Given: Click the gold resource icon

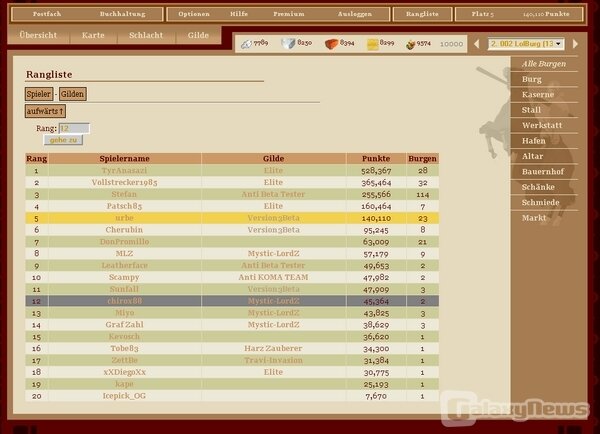Looking at the screenshot, I should [x=372, y=44].
